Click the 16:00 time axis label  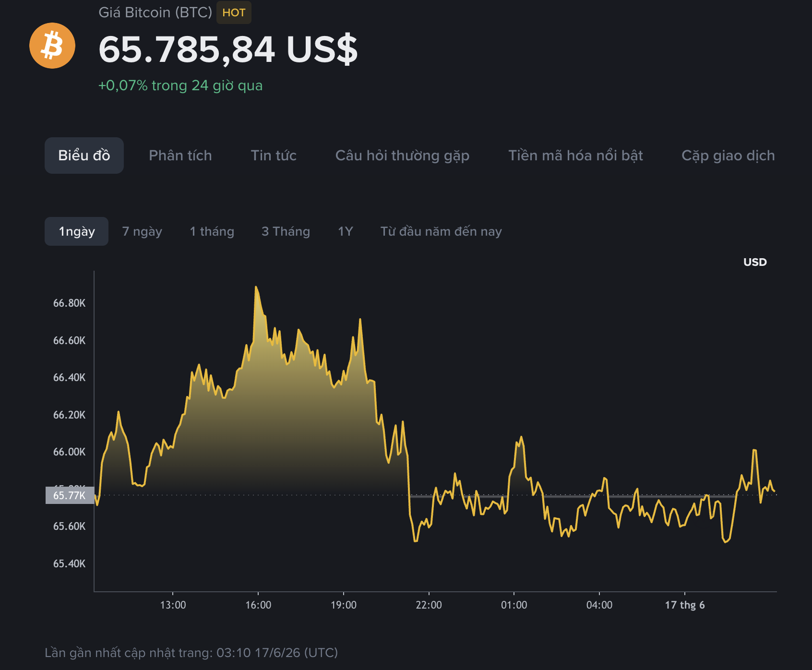(x=258, y=605)
